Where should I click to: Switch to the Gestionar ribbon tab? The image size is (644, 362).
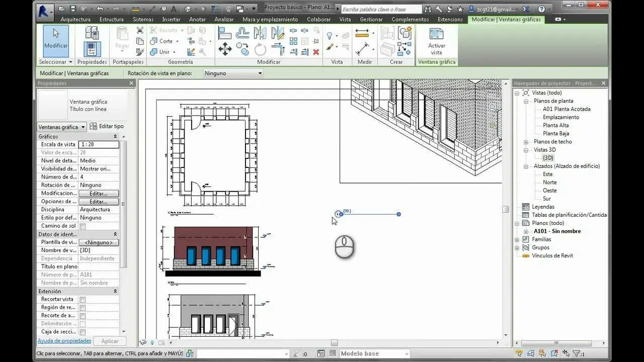pos(371,19)
